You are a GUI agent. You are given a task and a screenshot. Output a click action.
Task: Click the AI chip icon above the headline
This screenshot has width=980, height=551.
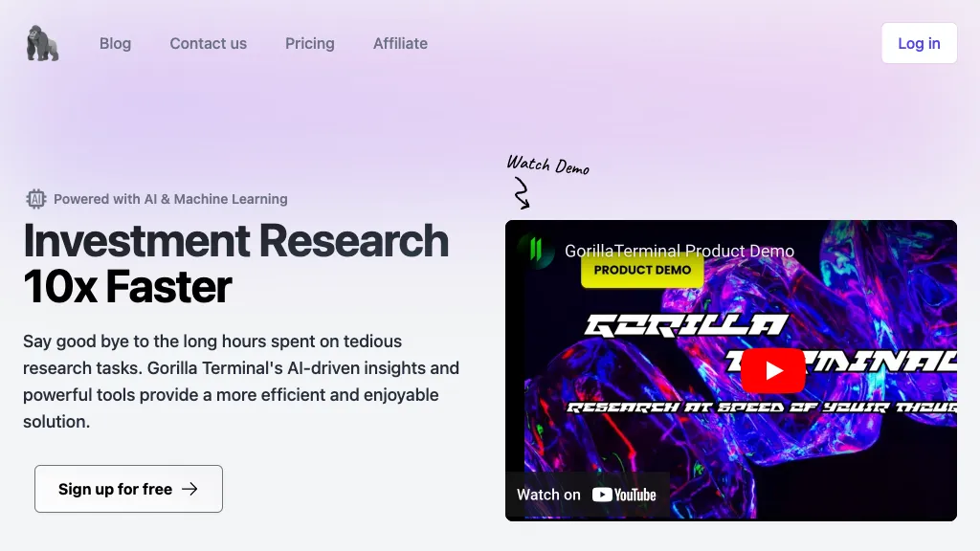pyautogui.click(x=35, y=199)
